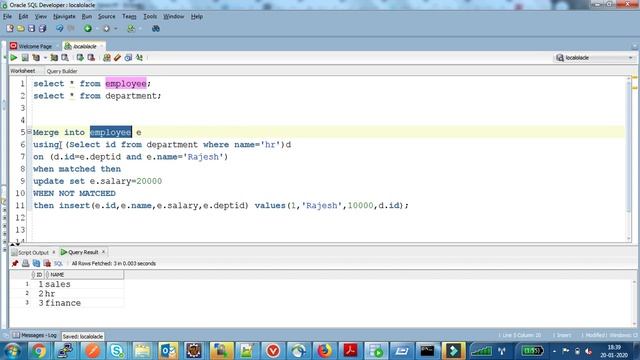Click the New file icon in main toolbar

tap(10, 29)
